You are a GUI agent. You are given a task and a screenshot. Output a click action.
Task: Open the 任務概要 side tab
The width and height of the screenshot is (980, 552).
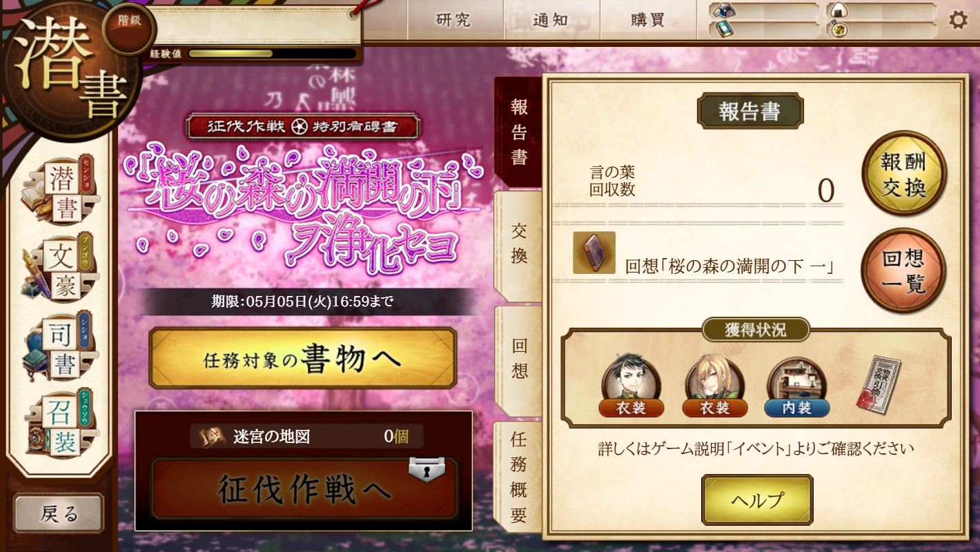[519, 476]
